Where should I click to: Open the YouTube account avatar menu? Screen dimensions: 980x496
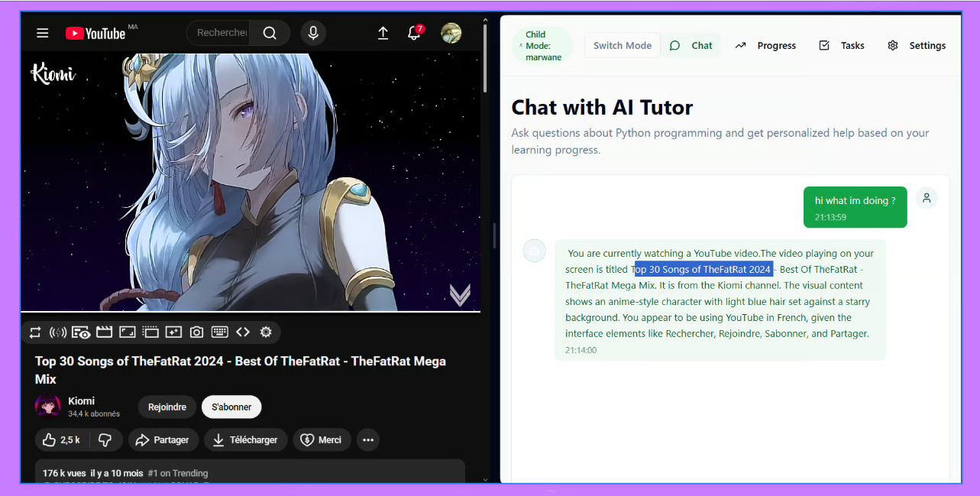[x=451, y=33]
